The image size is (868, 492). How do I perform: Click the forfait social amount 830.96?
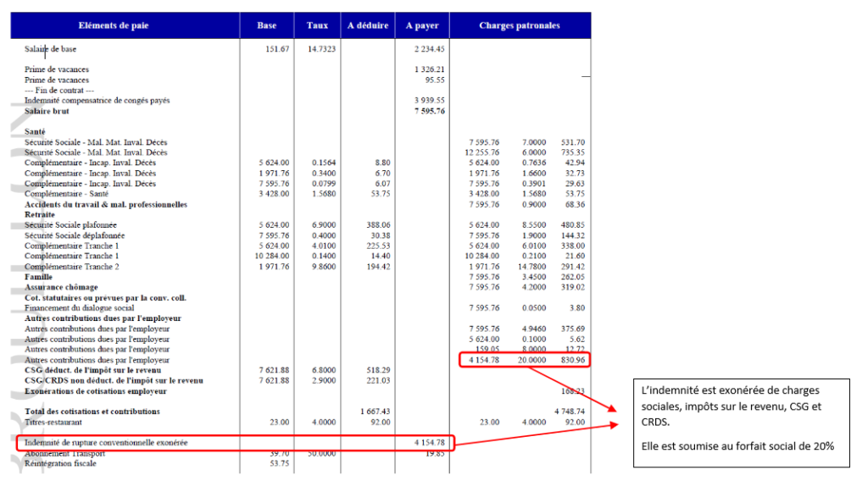coord(572,360)
